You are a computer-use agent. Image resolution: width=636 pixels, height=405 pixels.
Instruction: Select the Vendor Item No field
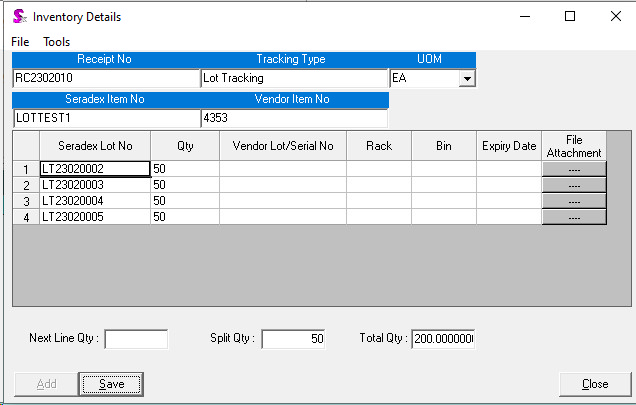293,118
